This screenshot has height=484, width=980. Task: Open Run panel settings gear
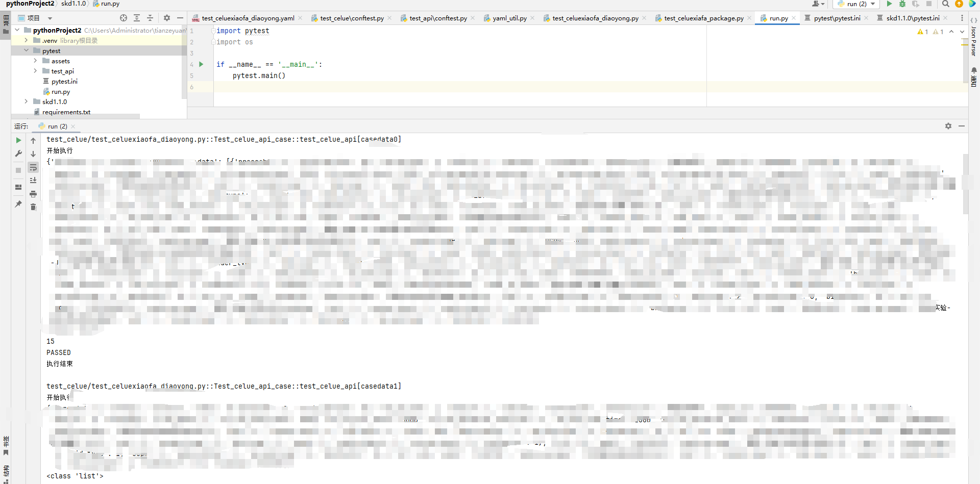click(x=948, y=126)
